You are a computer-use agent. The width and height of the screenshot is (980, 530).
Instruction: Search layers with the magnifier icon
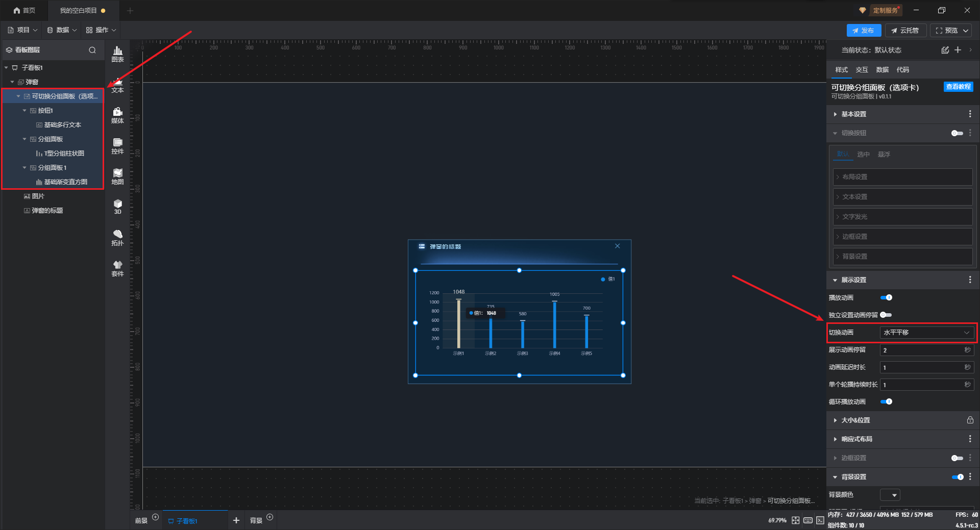(92, 50)
